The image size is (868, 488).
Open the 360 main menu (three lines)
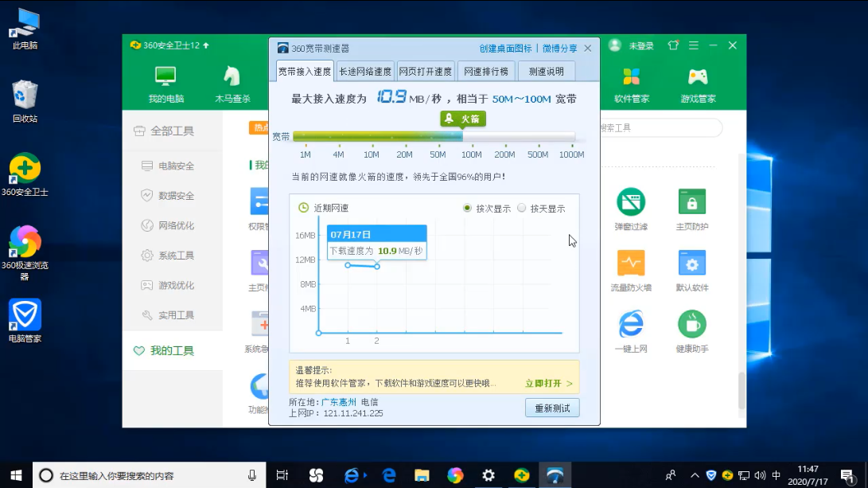(x=694, y=45)
